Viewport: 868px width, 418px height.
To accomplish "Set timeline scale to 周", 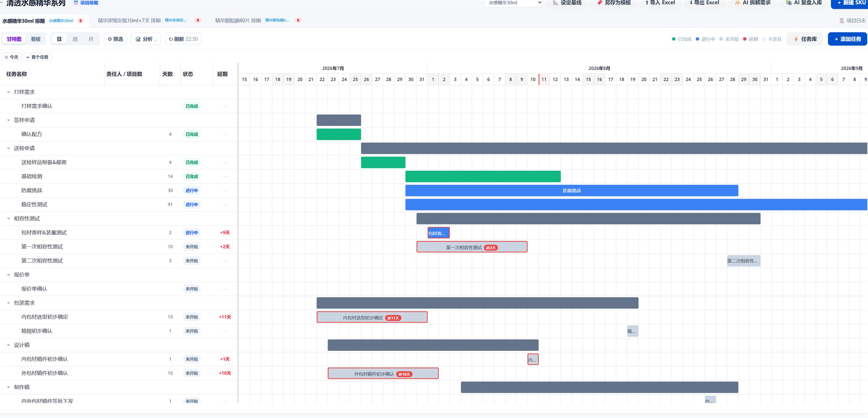I will [x=75, y=39].
